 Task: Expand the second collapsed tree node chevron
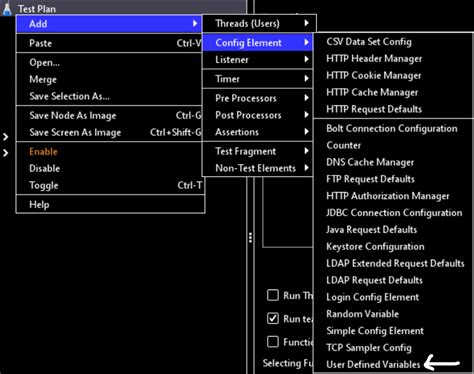[x=5, y=153]
